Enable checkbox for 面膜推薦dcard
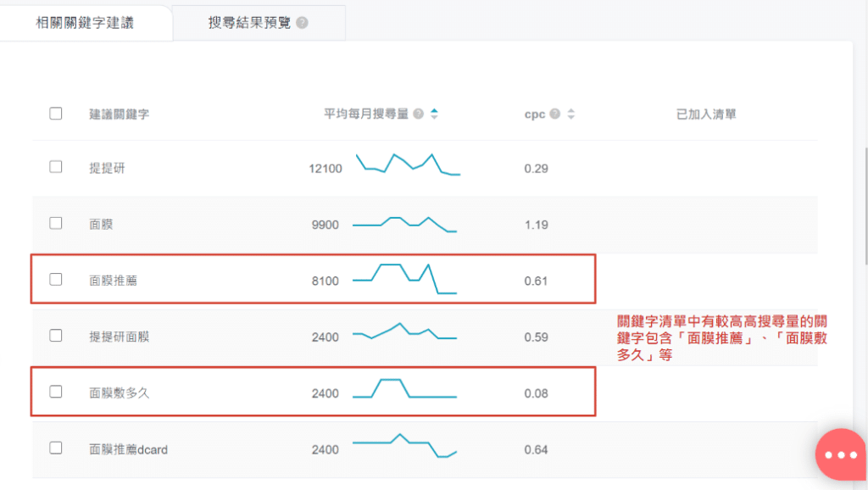 coord(56,448)
